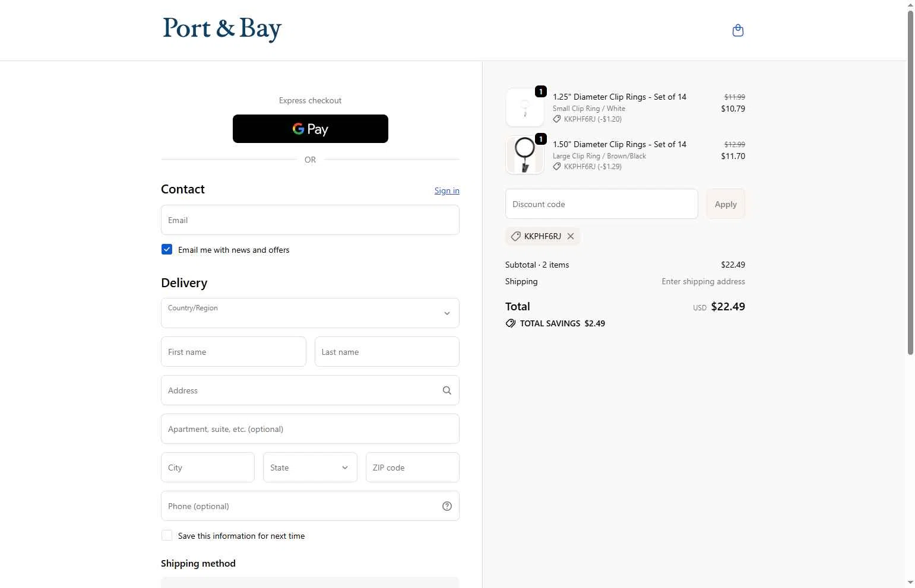Image resolution: width=915 pixels, height=588 pixels.
Task: Open the shopping bag cart icon
Action: click(x=737, y=30)
